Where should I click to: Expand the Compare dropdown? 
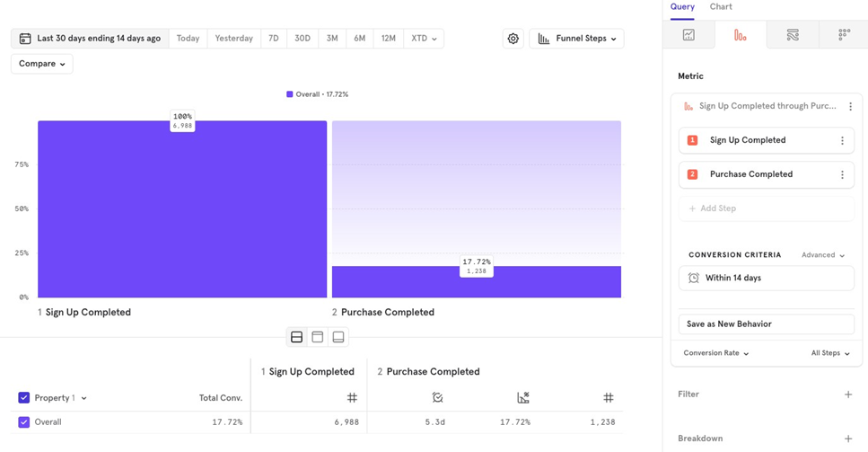(x=42, y=64)
